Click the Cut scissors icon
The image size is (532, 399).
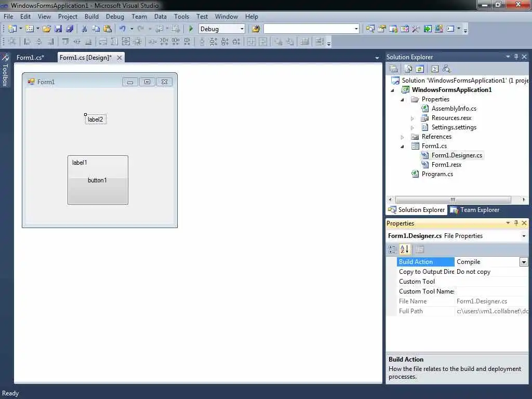point(85,29)
